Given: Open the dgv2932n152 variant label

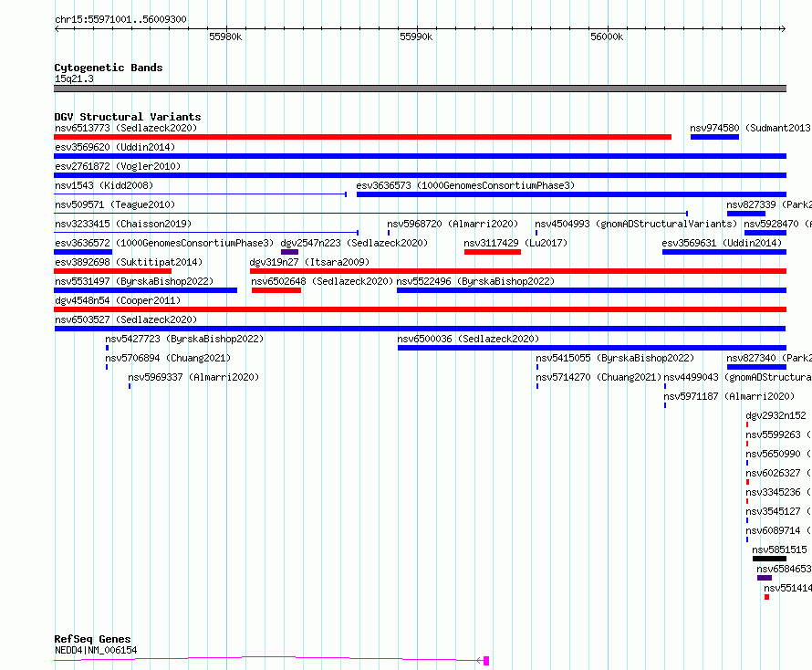Looking at the screenshot, I should pyautogui.click(x=776, y=415).
